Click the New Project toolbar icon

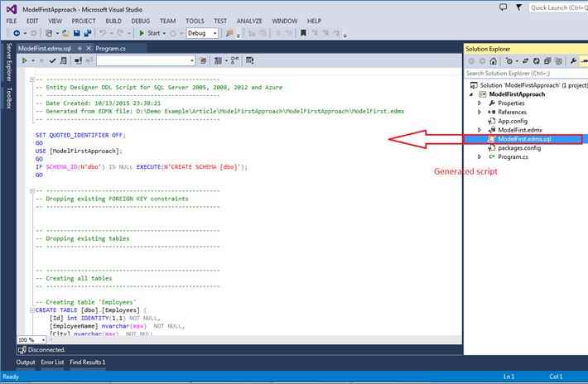tap(49, 33)
